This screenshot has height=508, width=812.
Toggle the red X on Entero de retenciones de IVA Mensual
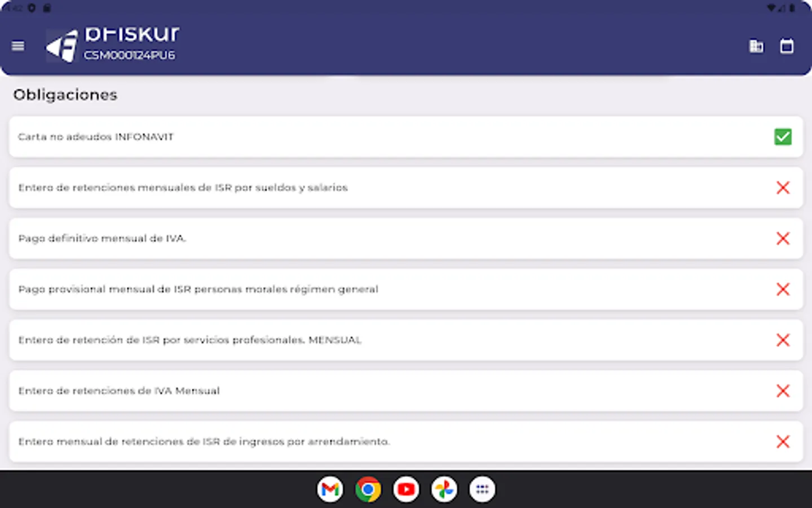783,391
